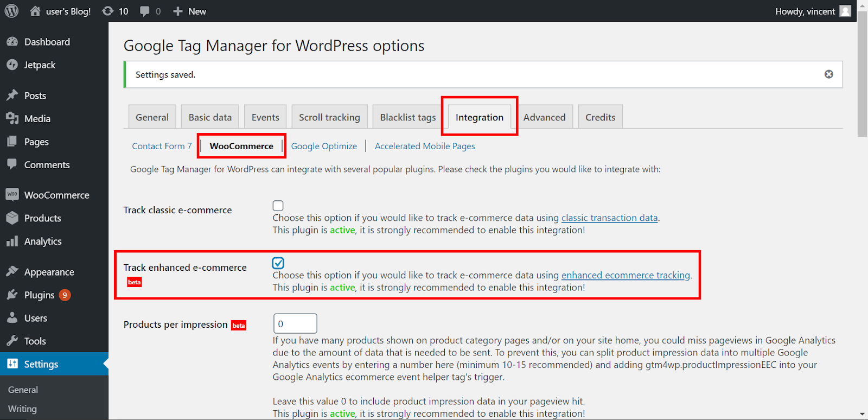Click the page's vertical scrollbar down arrow

[862, 415]
